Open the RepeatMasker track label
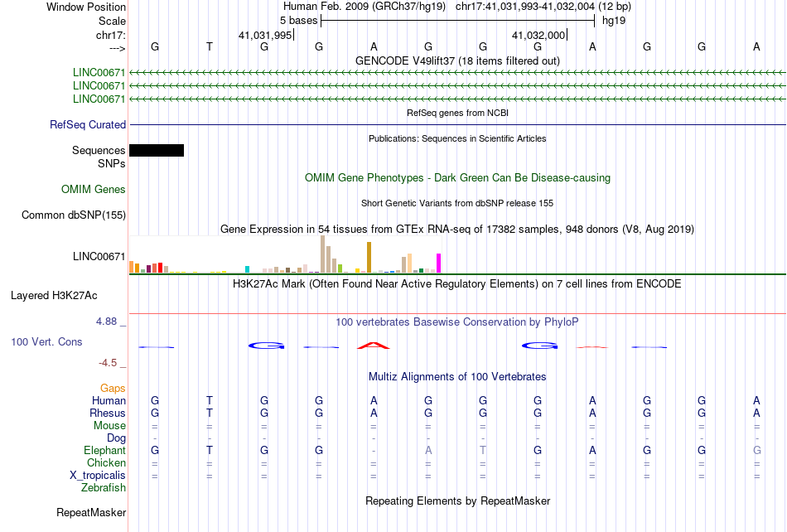The height and width of the screenshot is (532, 787). (x=91, y=512)
